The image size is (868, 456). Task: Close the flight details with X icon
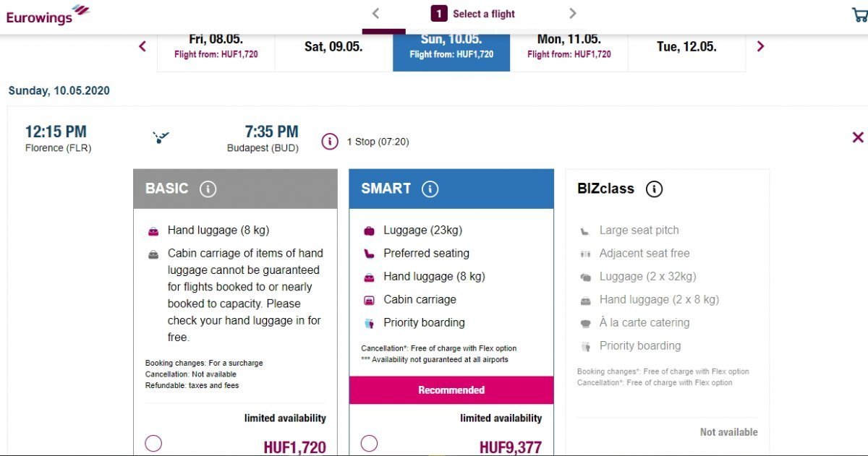point(858,137)
